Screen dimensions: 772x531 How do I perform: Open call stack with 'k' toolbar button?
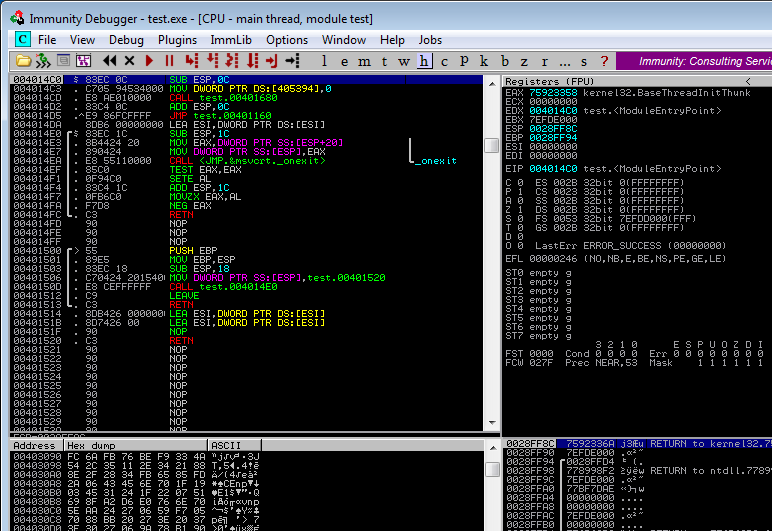[x=483, y=61]
